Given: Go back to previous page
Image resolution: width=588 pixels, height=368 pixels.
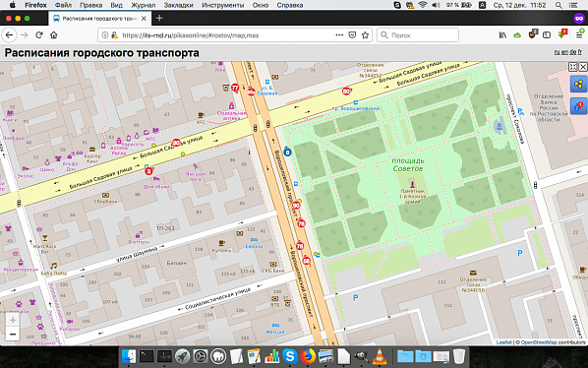Looking at the screenshot, I should click(10, 34).
